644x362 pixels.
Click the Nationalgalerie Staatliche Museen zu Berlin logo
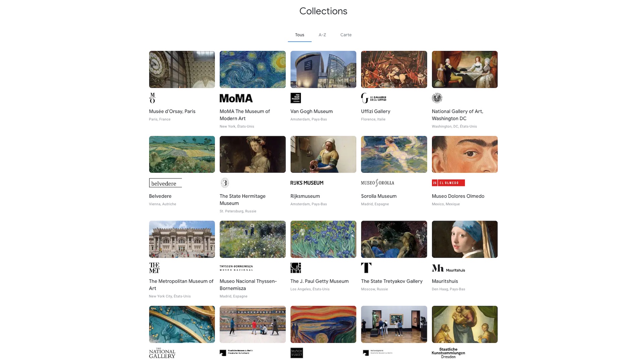coord(377,353)
